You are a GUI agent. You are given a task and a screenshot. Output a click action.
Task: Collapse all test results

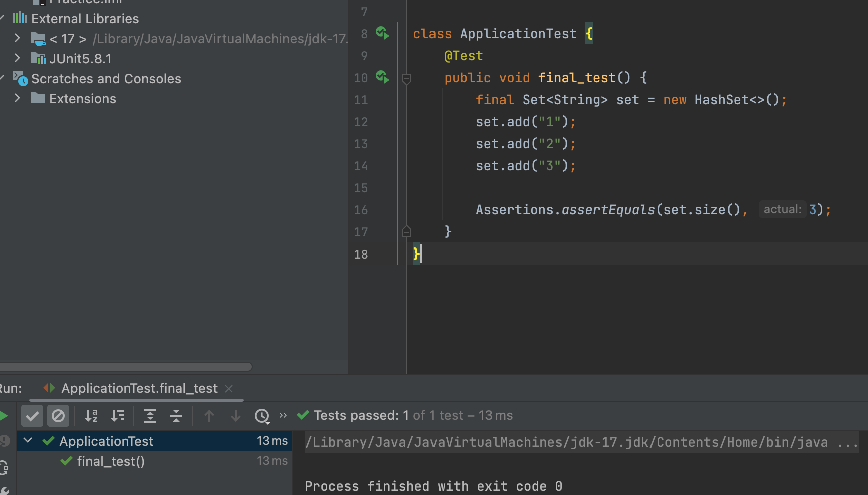[176, 416]
